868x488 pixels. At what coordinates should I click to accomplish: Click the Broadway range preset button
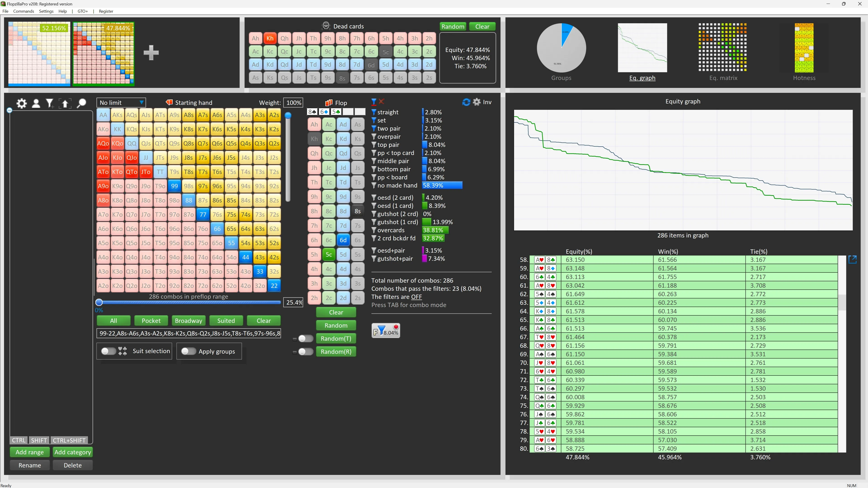[188, 321]
